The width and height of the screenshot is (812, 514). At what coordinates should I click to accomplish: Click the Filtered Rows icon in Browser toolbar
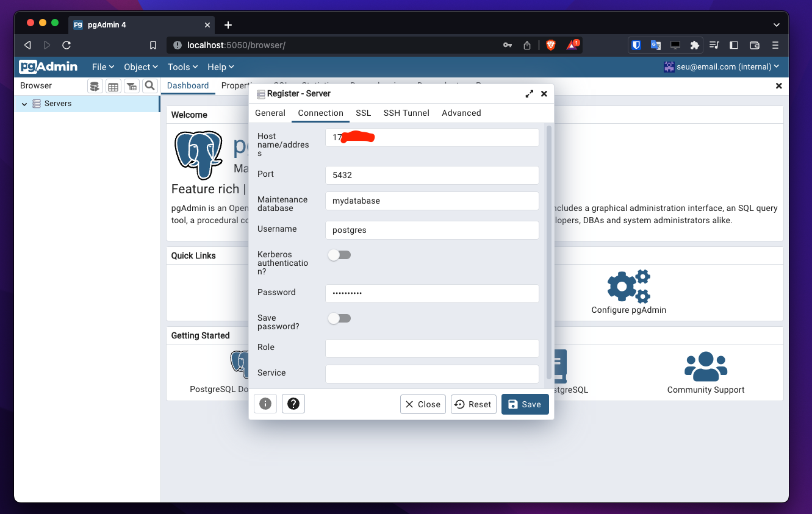coord(131,86)
